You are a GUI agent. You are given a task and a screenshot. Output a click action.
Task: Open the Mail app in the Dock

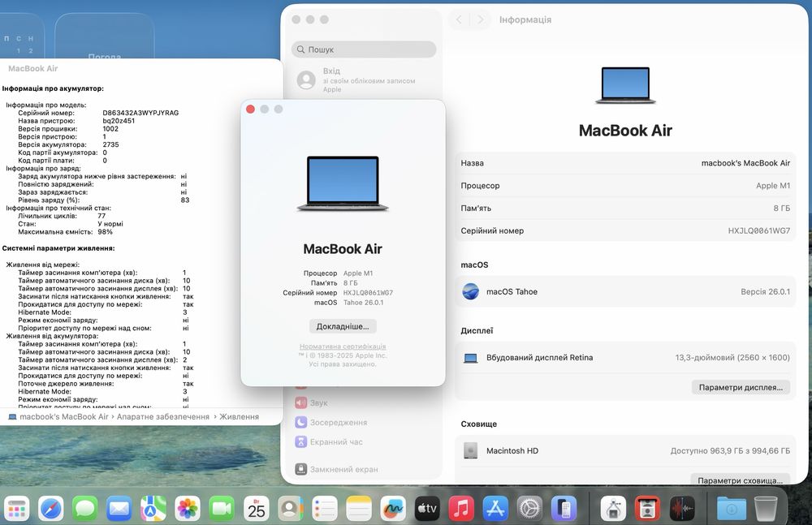pos(119,509)
